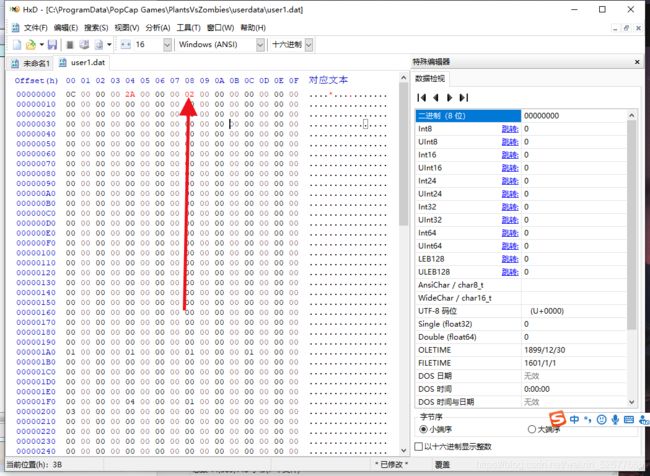Close the 特殊编辑器 panel
Viewport: 650px width, 476px height.
(x=637, y=62)
